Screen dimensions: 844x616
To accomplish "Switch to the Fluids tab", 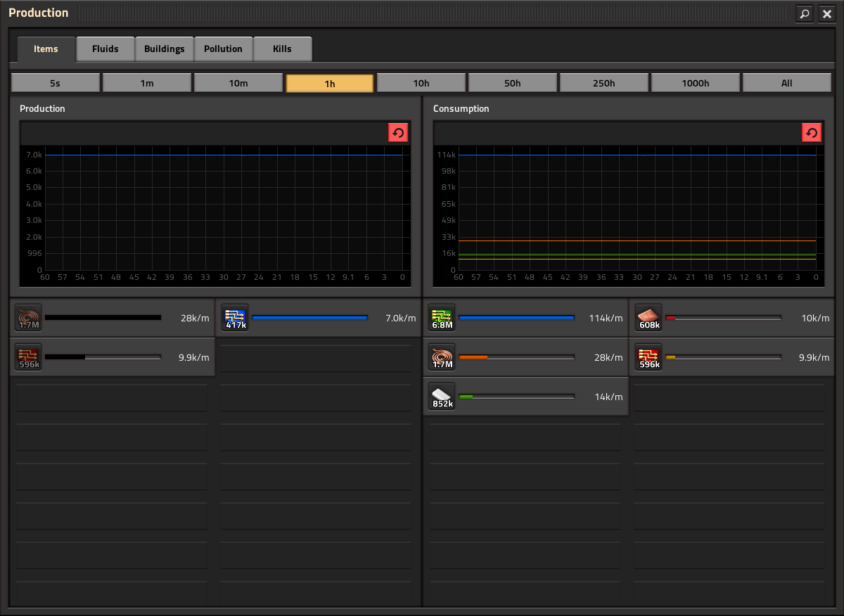I will [x=105, y=49].
